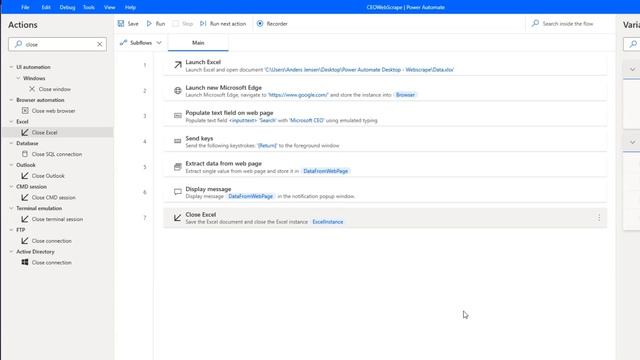The height and width of the screenshot is (360, 640).
Task: Select the Send keys step row
Action: [x=385, y=142]
